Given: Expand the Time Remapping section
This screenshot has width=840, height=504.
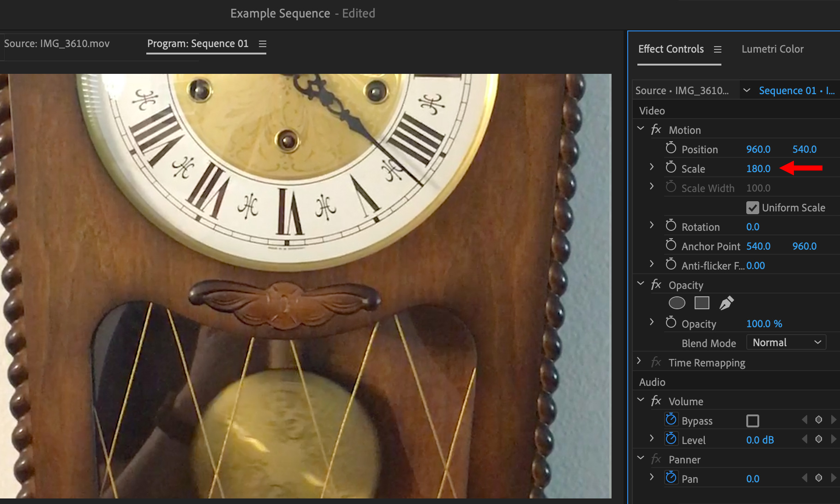Looking at the screenshot, I should (x=639, y=361).
